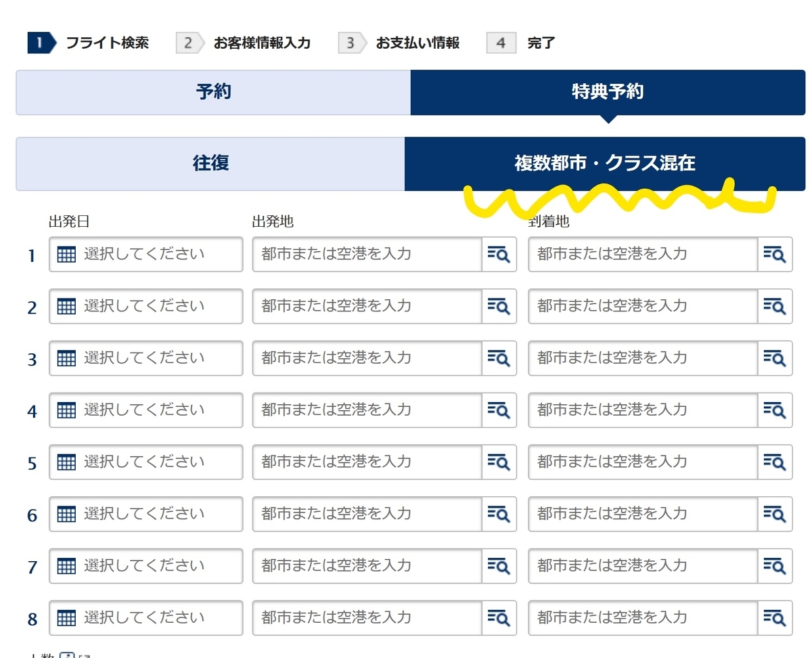Focus row 4 到着地 city or airport input
Image resolution: width=812 pixels, height=658 pixels.
click(x=642, y=410)
